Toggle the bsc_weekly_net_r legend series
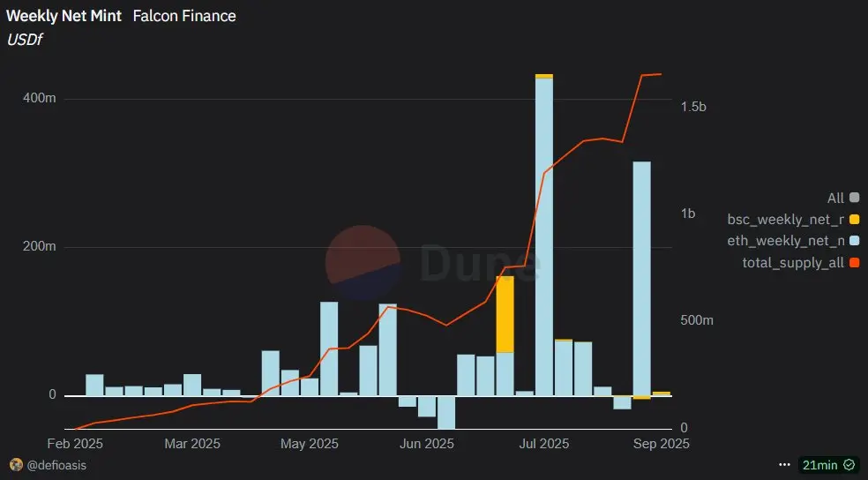868x480 pixels. (793, 219)
